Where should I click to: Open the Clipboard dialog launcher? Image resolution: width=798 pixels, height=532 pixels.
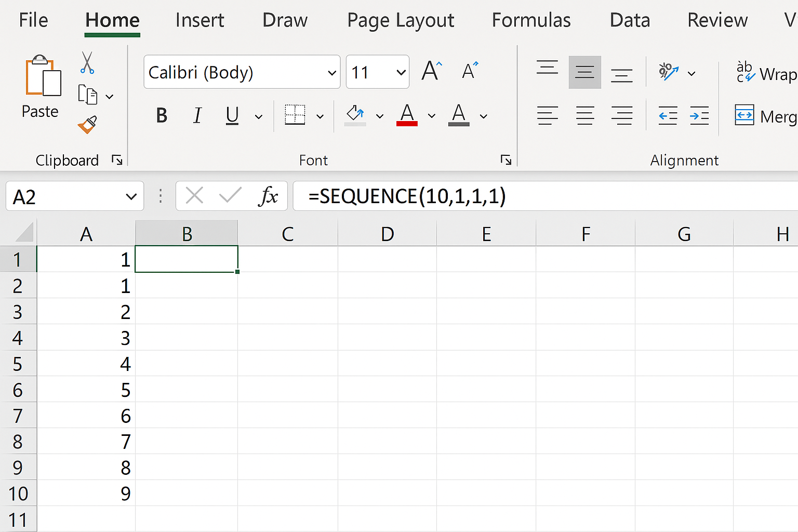(x=117, y=160)
